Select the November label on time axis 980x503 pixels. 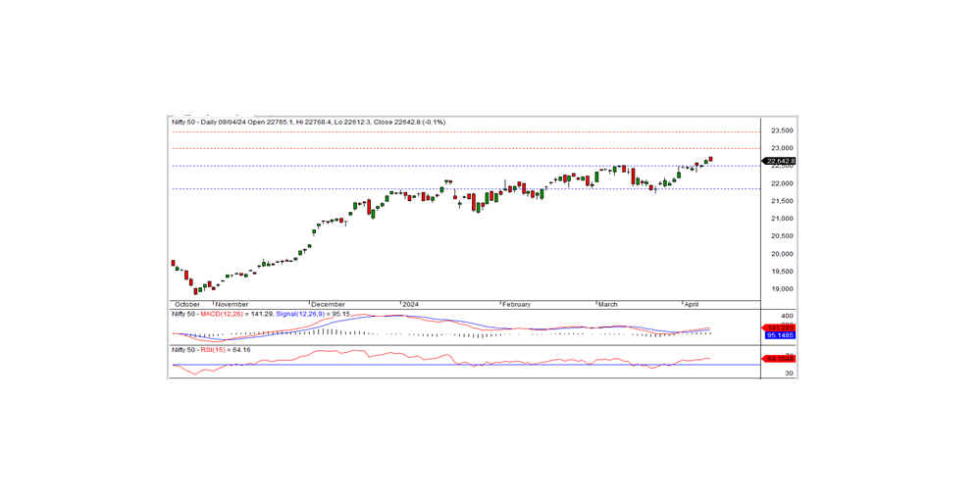(232, 305)
